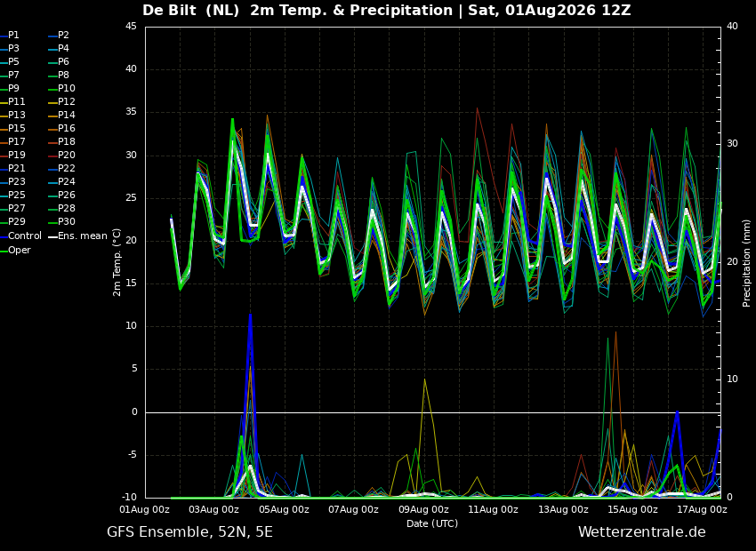Click the 'Date (UTC)' axis title

[432, 523]
